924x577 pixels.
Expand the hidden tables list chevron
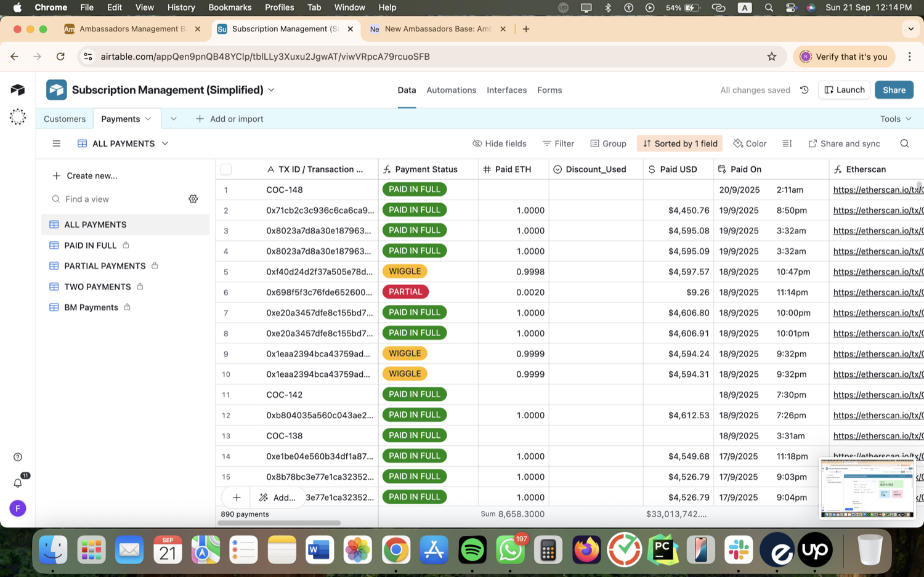(174, 119)
